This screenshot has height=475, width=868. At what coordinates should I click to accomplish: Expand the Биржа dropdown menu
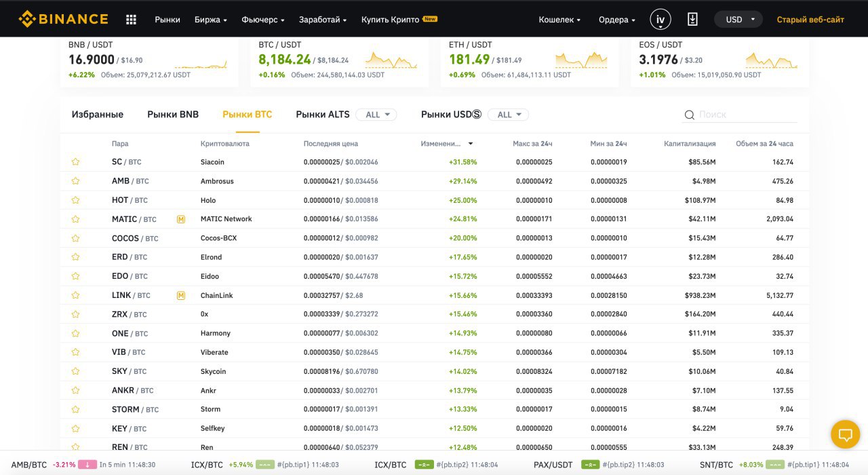coord(210,20)
